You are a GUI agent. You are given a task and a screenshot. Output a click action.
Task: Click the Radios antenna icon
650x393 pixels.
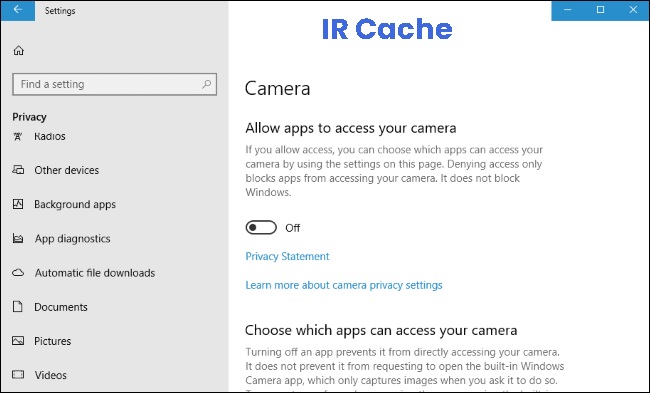tap(18, 136)
